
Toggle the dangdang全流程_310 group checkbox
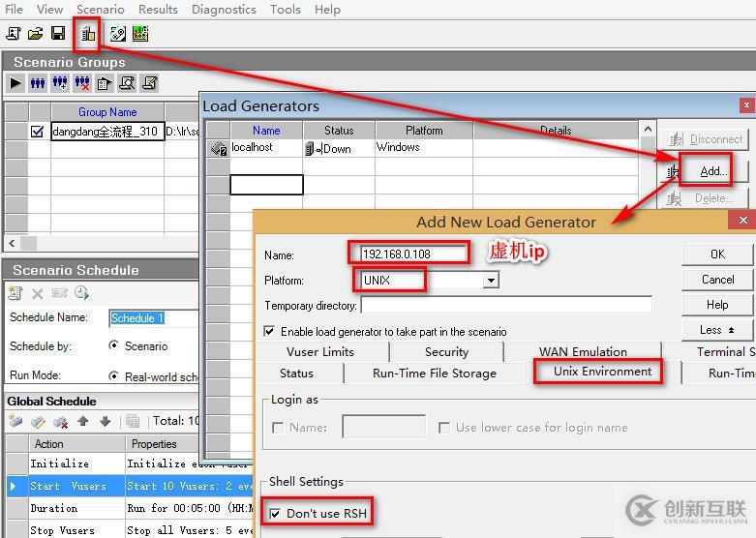pyautogui.click(x=37, y=132)
